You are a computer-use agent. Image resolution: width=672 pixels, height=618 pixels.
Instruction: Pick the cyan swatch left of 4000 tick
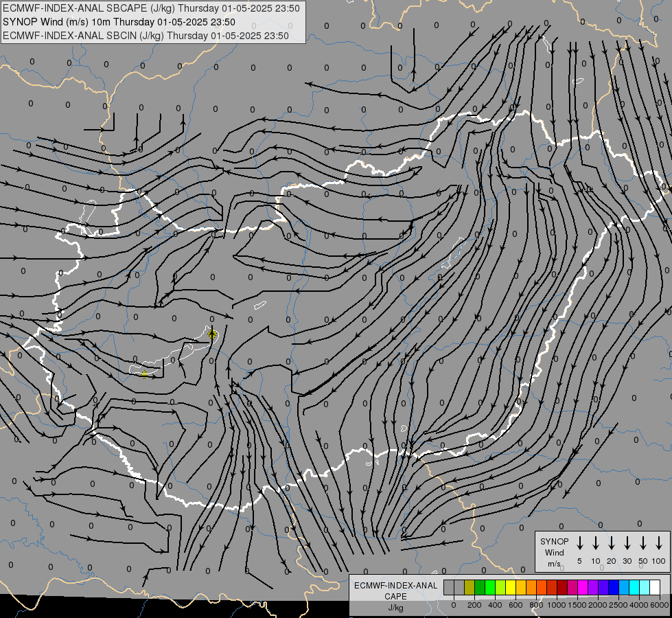click(634, 587)
